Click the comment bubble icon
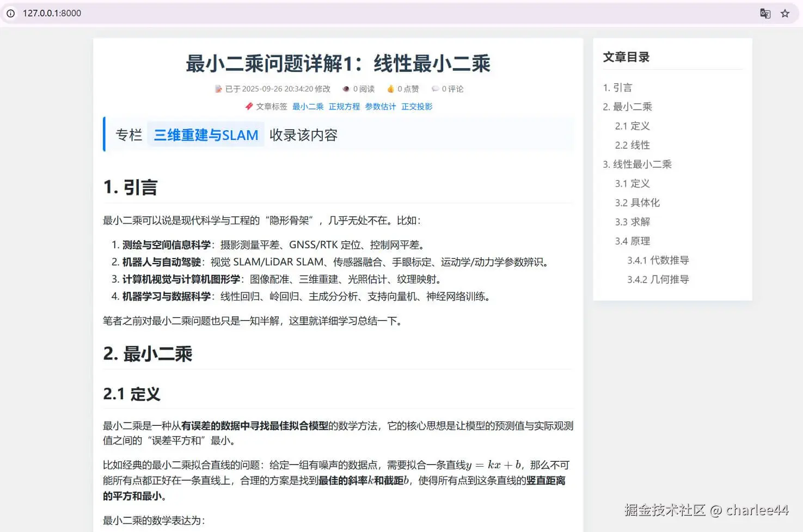803x532 pixels. pos(435,88)
